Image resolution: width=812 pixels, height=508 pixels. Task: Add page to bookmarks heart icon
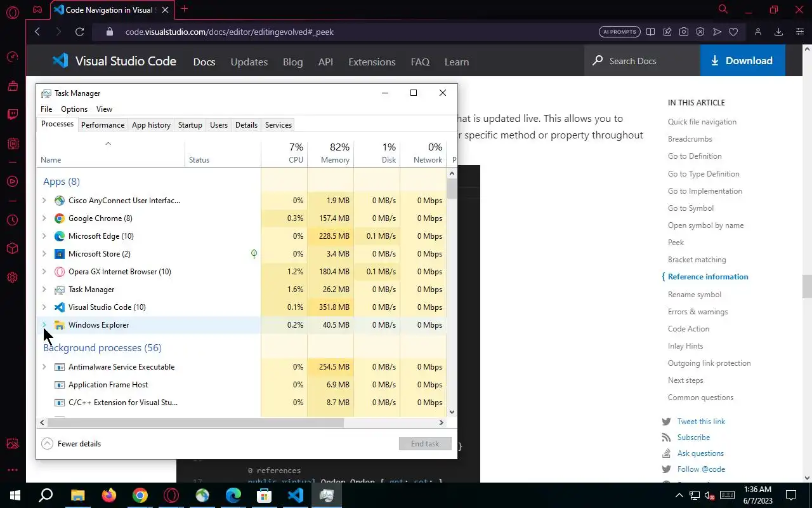(733, 32)
